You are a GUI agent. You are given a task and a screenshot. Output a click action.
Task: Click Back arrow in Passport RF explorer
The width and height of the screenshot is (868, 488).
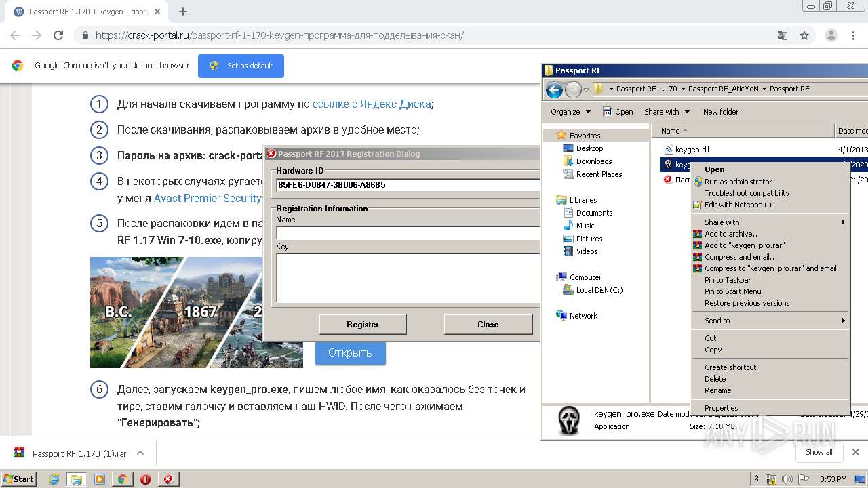554,89
